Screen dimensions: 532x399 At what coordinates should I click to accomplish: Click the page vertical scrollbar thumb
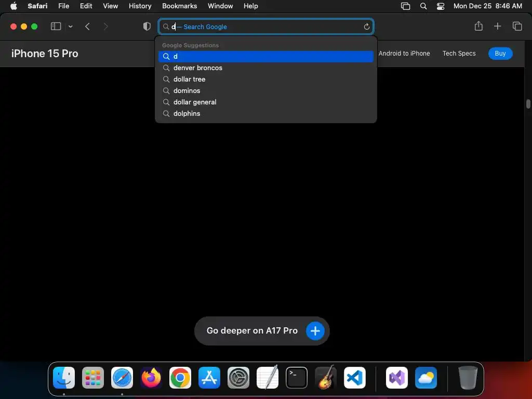point(528,104)
